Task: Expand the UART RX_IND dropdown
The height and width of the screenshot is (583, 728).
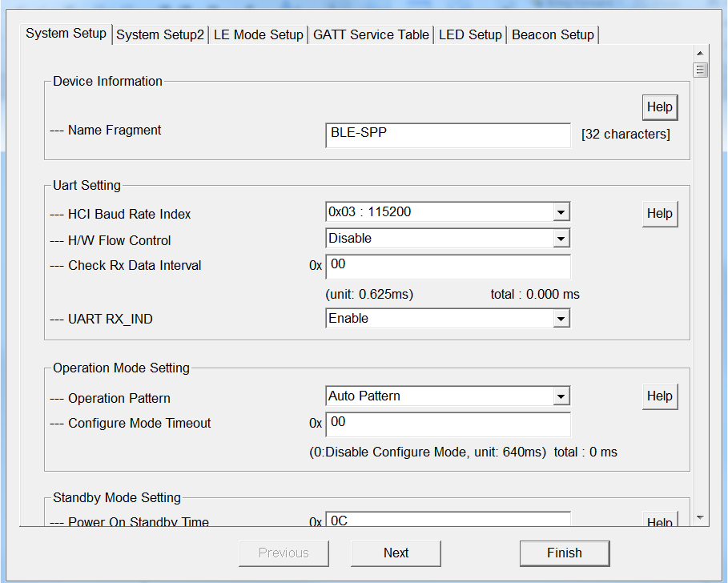Action: [x=561, y=319]
